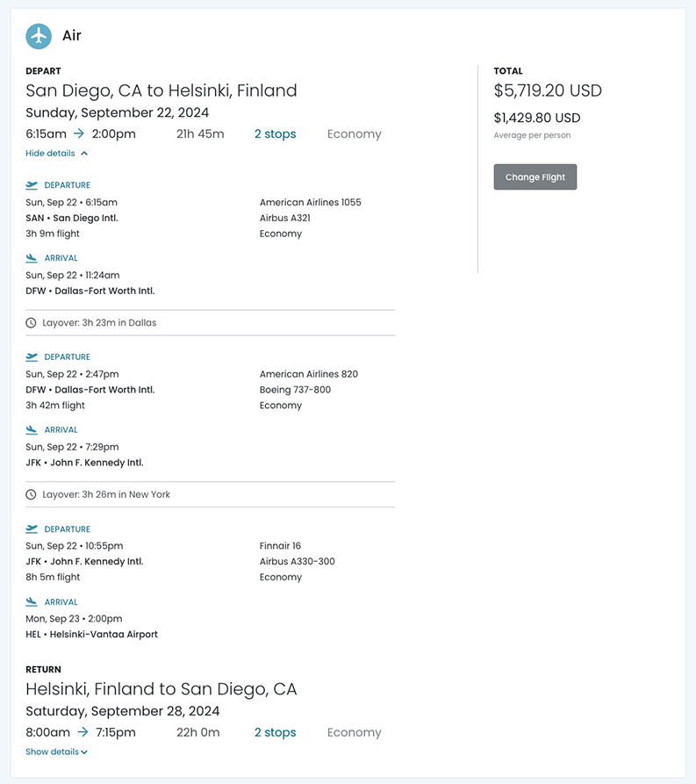Click the arrival plane icon for Dallas-Fort Worth
The image size is (696, 784).
32,258
